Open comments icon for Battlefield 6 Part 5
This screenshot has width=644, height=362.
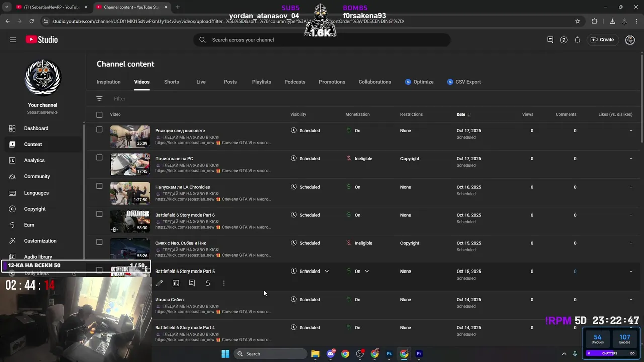pos(192,283)
